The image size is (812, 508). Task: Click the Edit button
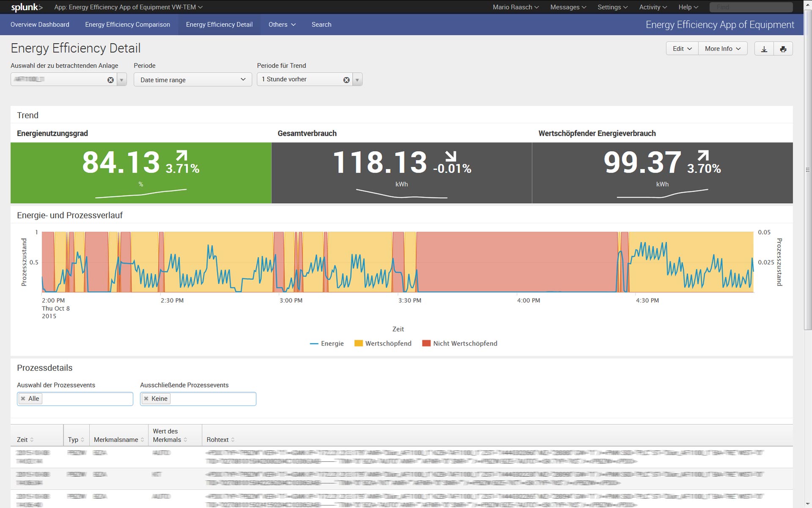click(682, 49)
